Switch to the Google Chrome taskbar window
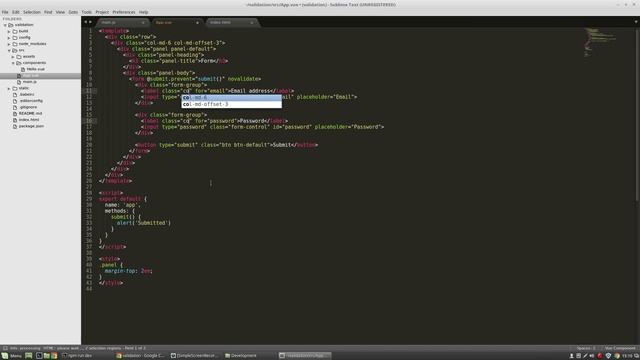This screenshot has width=640, height=360. click(x=140, y=356)
